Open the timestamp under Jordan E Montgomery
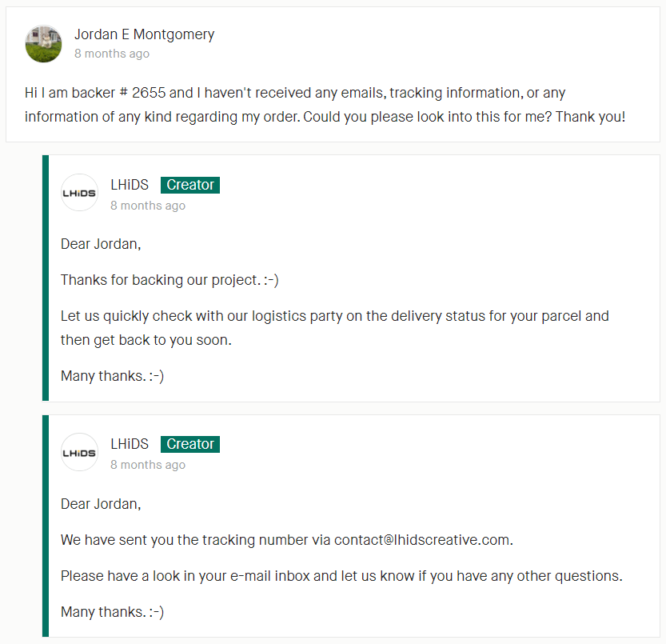Image resolution: width=666 pixels, height=644 pixels. [x=112, y=54]
